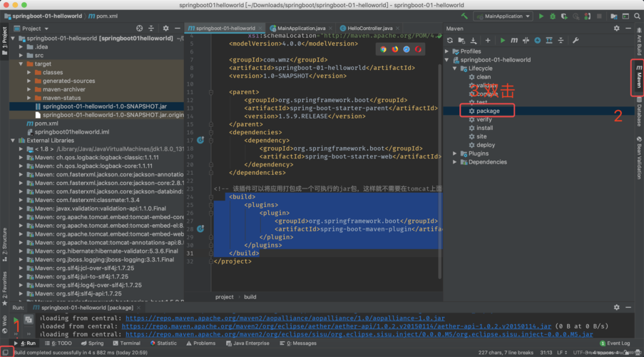Collapse the Lifecycle node in Maven panel

pos(455,69)
